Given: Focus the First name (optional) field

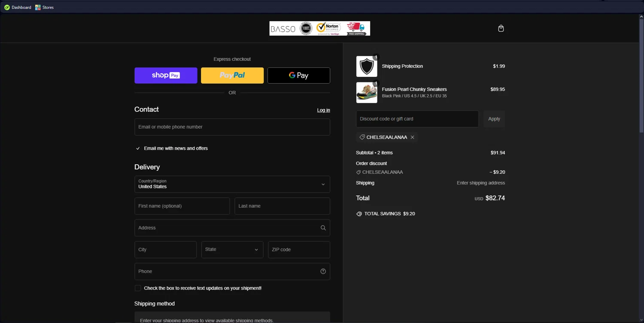Looking at the screenshot, I should [182, 206].
